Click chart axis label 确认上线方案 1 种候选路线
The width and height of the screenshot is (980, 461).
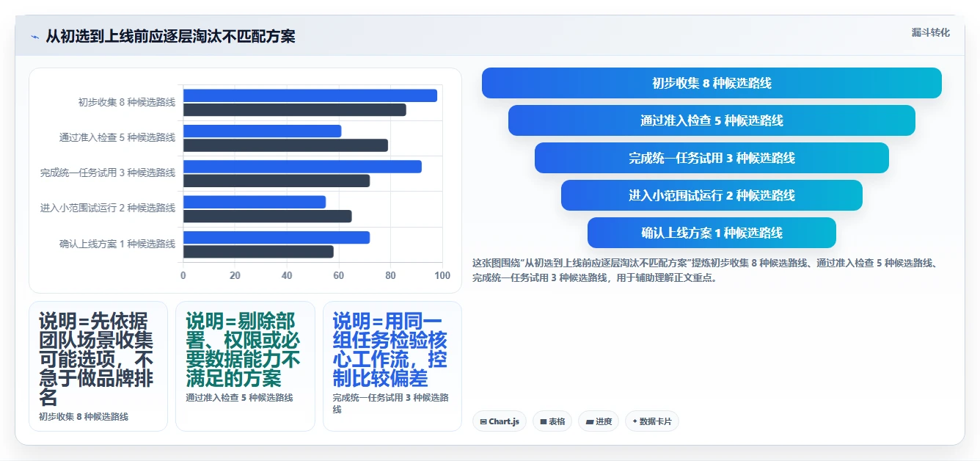tap(117, 244)
